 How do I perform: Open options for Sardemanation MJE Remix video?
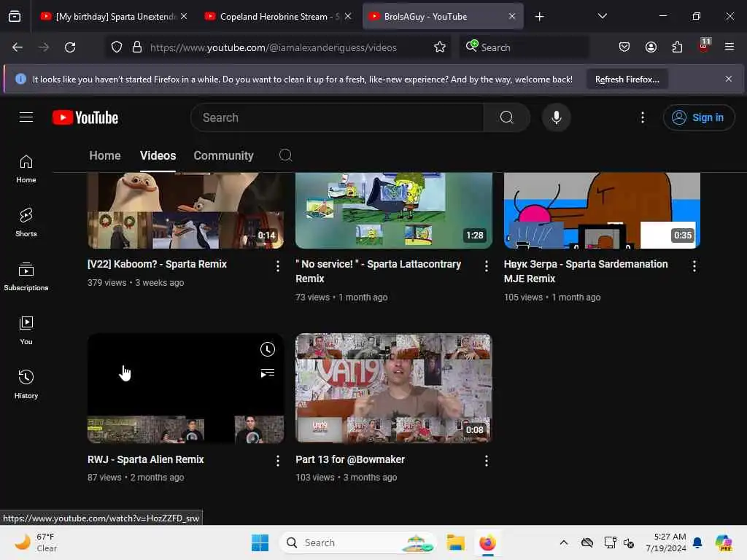[694, 266]
